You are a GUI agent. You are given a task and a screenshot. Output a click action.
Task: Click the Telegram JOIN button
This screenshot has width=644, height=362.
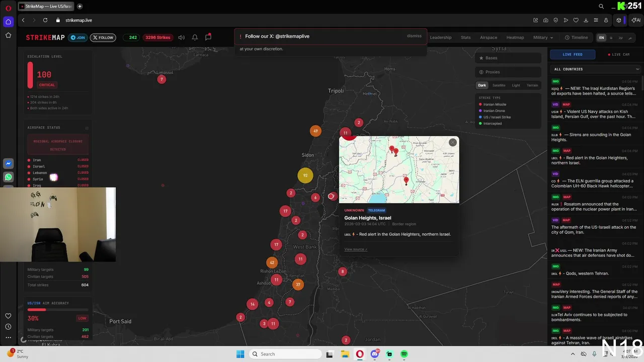tap(77, 37)
